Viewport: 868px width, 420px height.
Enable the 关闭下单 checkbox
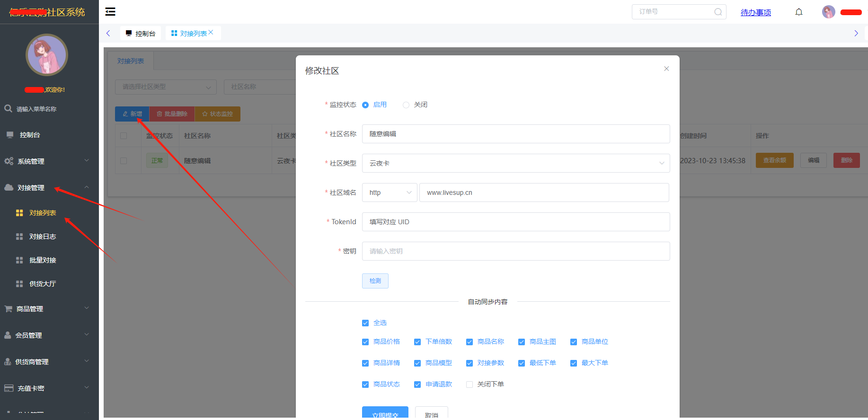point(469,385)
